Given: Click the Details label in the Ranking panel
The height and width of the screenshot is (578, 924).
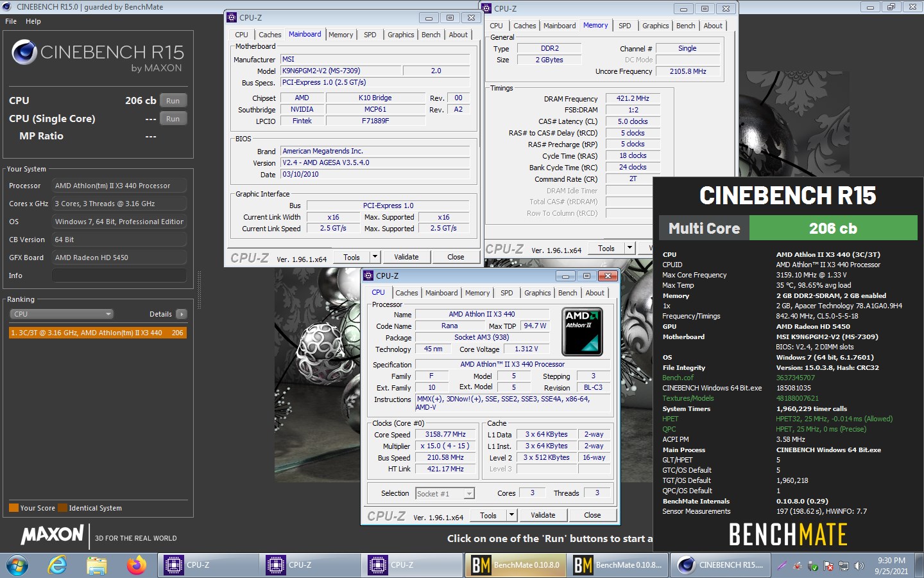Looking at the screenshot, I should pos(160,314).
